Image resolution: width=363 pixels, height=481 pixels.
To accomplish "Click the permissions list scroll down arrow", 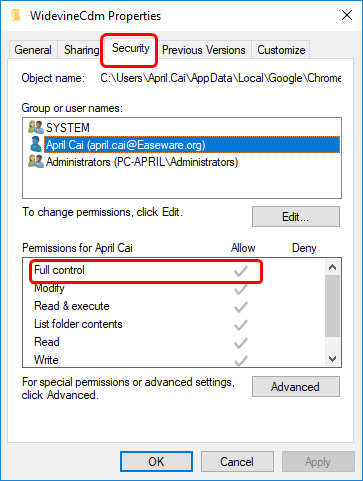I will pos(332,359).
